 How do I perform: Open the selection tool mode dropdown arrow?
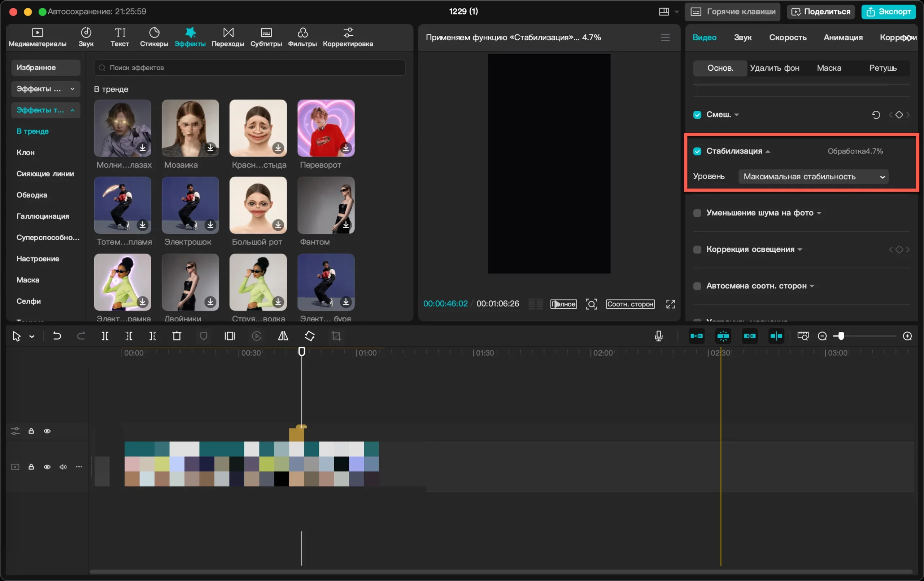(x=32, y=337)
